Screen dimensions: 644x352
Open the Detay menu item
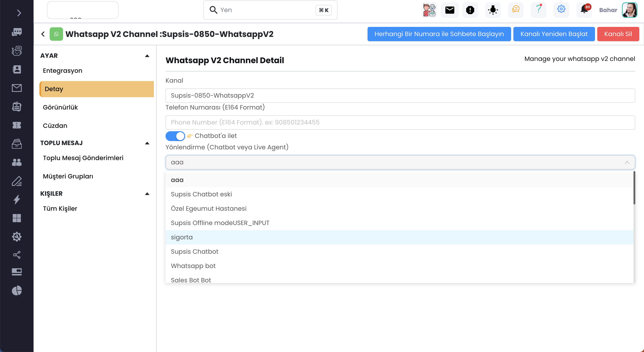pos(96,89)
